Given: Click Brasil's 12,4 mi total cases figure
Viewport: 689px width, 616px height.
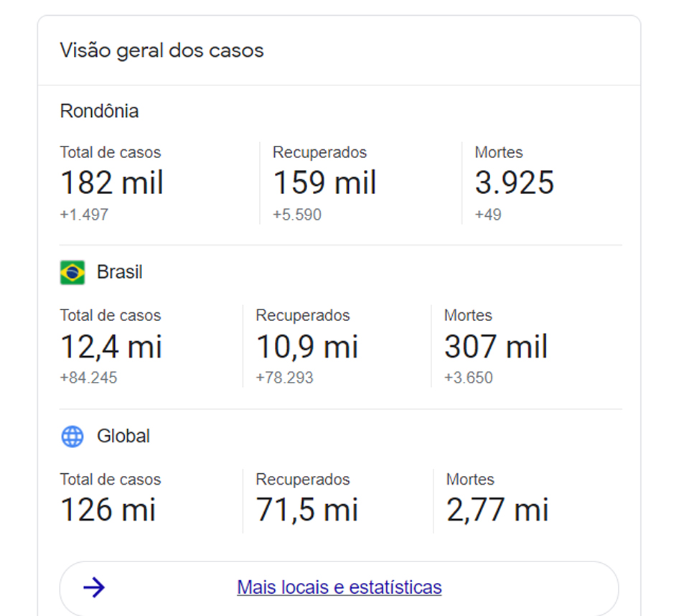Looking at the screenshot, I should tap(111, 347).
